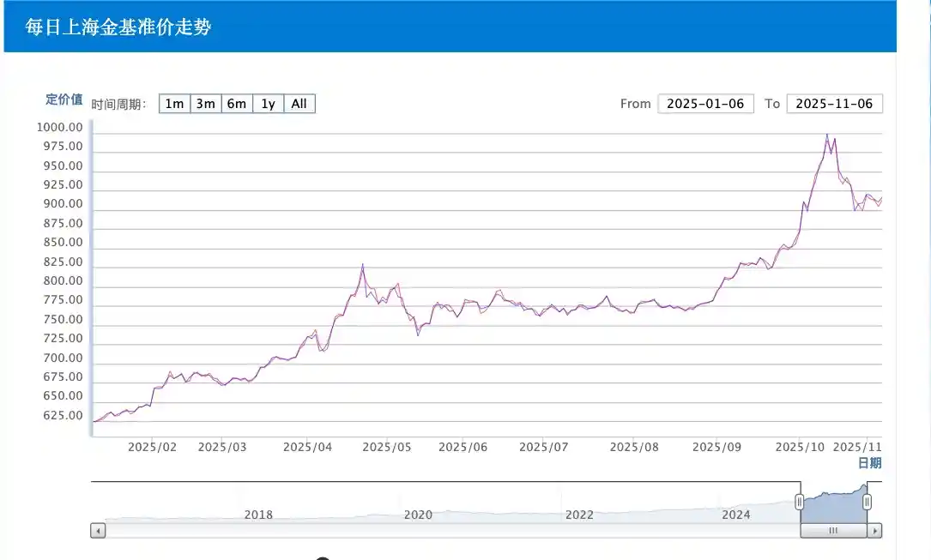Click the 每日上海金基准价走势 title bar

[119, 27]
